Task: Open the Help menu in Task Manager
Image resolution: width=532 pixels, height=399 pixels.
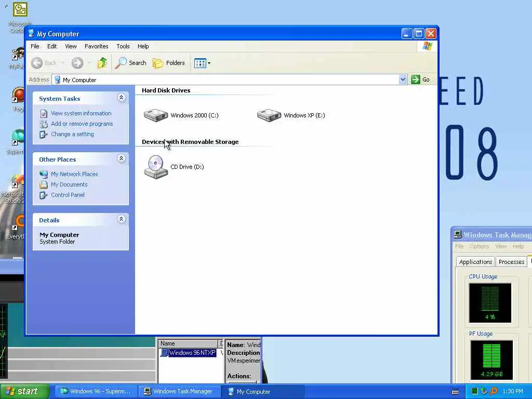Action: [x=518, y=246]
